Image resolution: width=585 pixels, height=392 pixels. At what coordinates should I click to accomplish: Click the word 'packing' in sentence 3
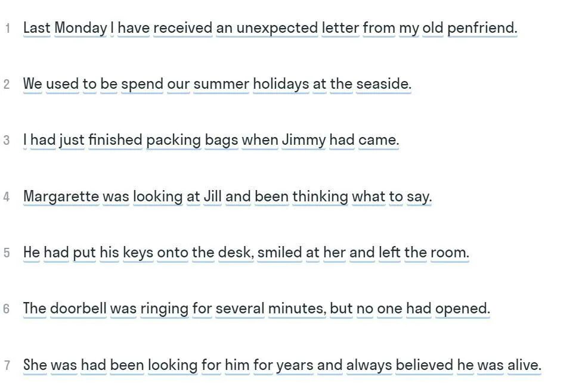pos(174,140)
